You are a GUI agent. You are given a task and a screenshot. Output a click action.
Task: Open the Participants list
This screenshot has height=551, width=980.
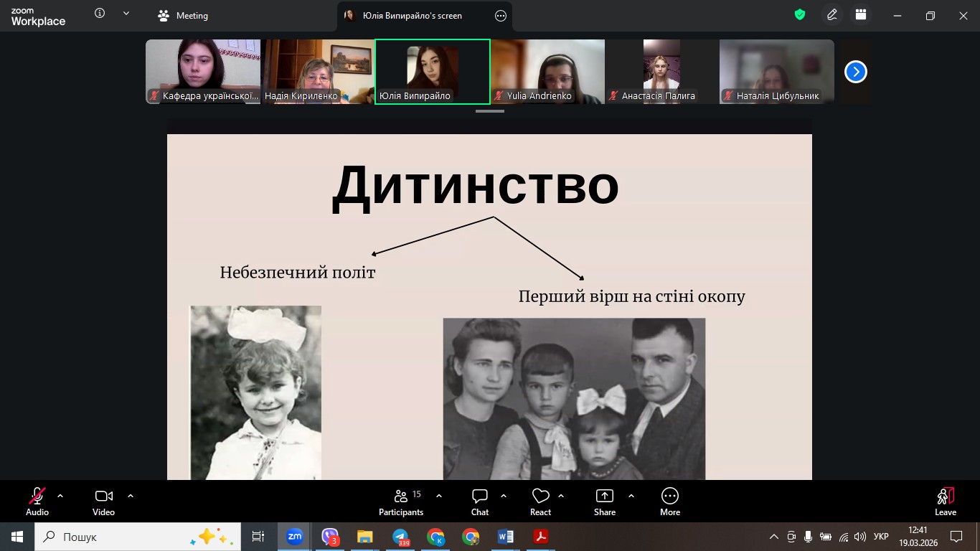tap(401, 501)
